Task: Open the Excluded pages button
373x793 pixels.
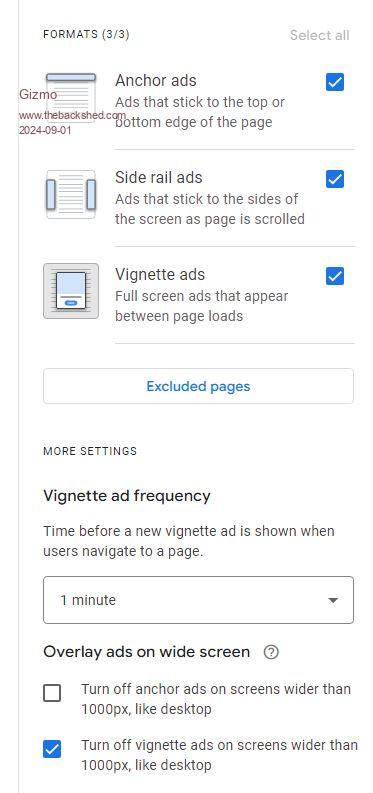Action: tap(198, 386)
